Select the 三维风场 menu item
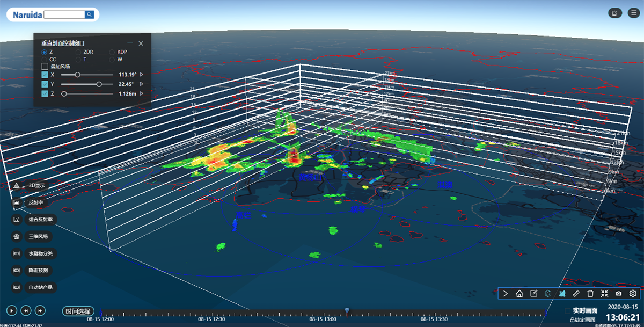Image resolution: width=644 pixels, height=327 pixels. (x=16, y=236)
